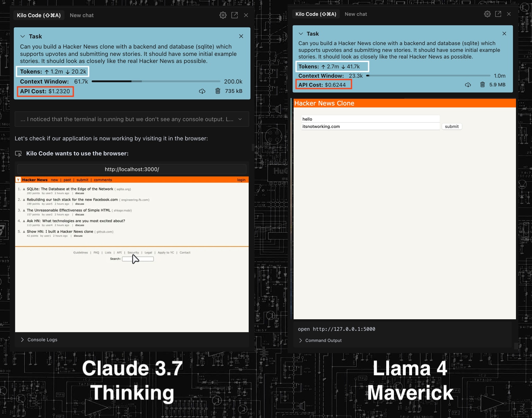Collapse the Task section in right panel
Viewport: 532px width, 418px height.
[x=301, y=34]
